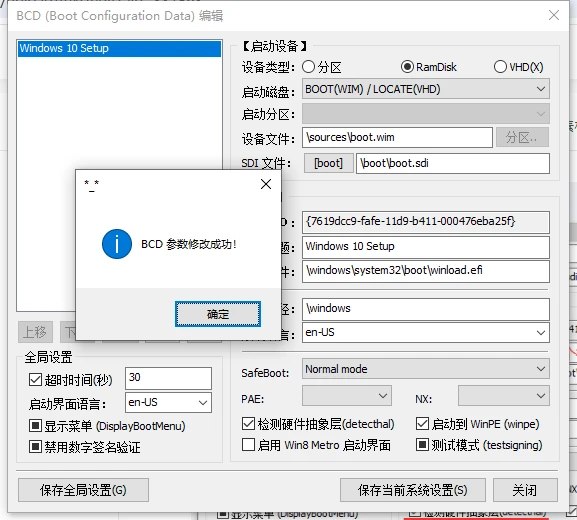Open the PAE dropdown

[347, 396]
